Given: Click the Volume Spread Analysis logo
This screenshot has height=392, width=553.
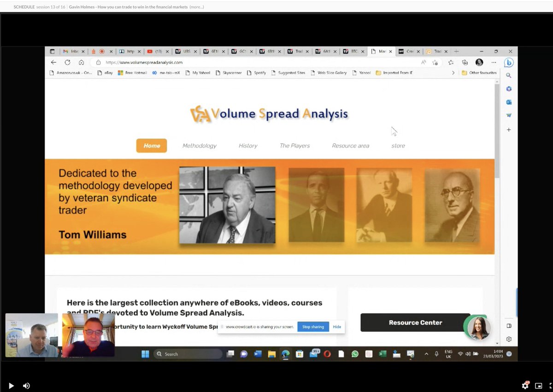Looking at the screenshot, I should pos(269,114).
